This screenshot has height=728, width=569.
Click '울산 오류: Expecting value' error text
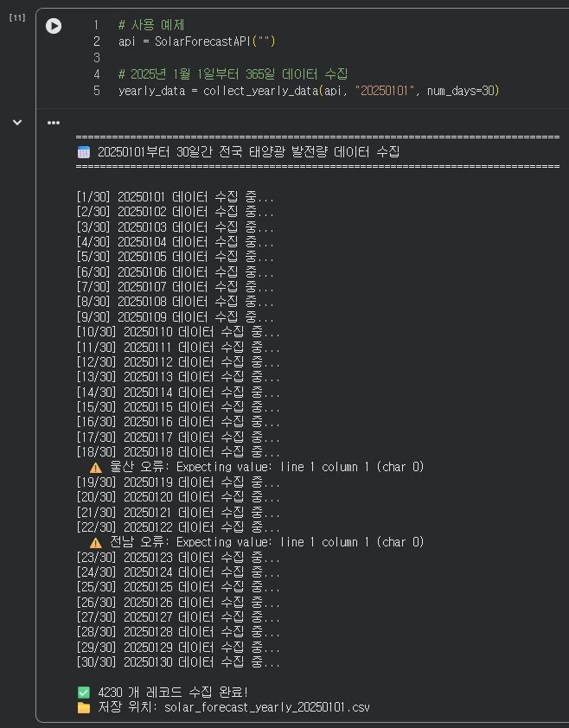[x=267, y=467]
